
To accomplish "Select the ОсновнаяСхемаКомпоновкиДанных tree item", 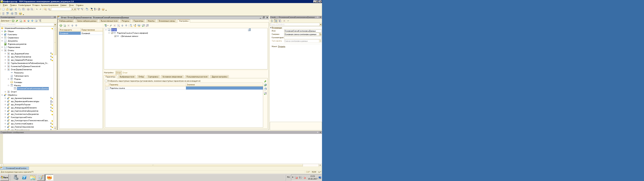I will (33, 89).
